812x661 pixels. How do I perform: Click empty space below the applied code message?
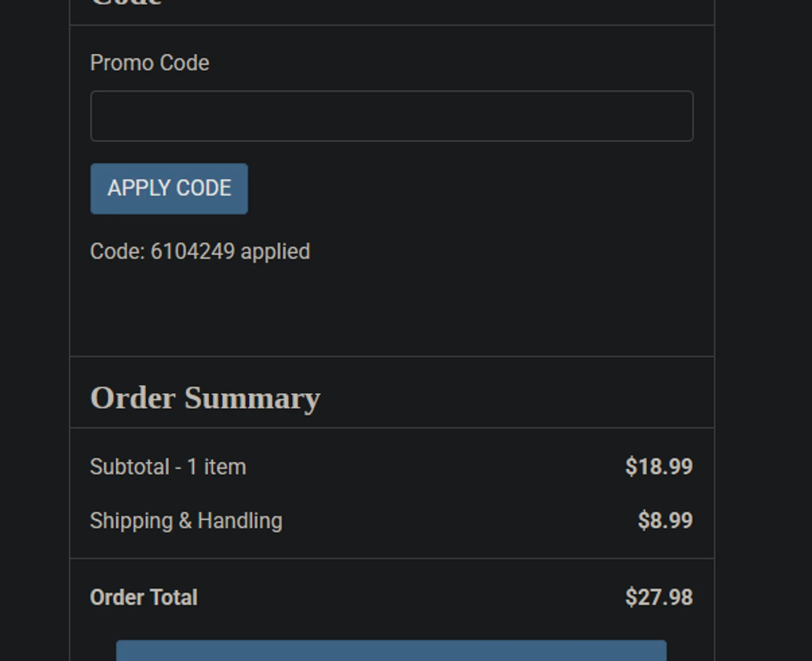(x=392, y=309)
